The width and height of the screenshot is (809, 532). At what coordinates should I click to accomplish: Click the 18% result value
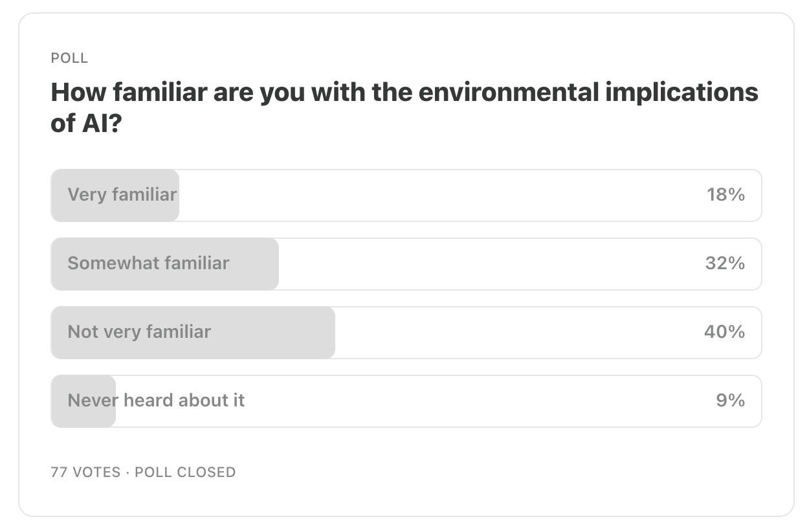tap(726, 195)
